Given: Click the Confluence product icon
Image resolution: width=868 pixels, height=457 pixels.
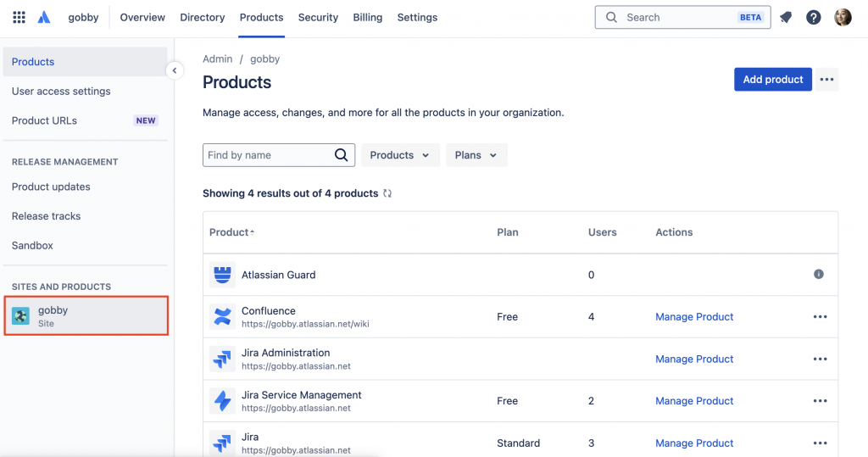Looking at the screenshot, I should [x=222, y=317].
